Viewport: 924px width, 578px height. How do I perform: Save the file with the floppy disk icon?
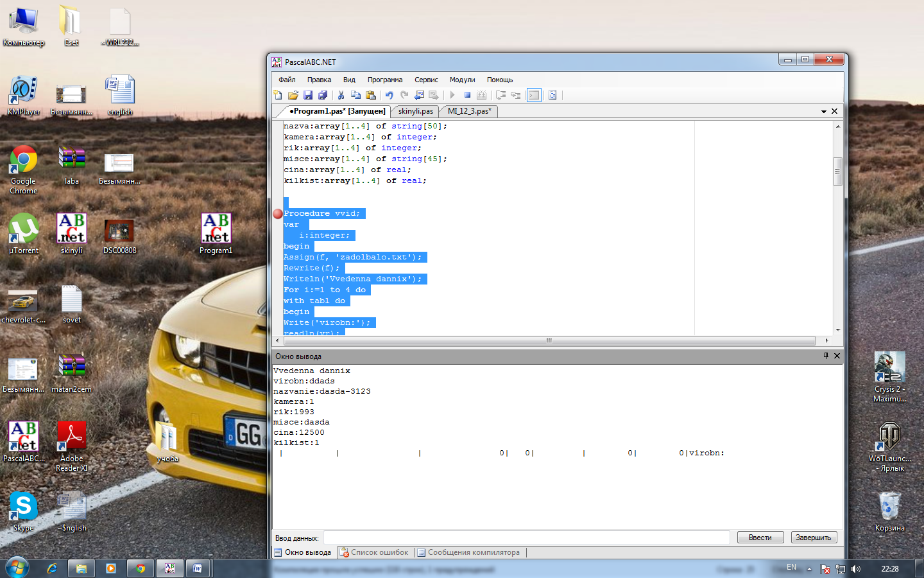pos(308,95)
